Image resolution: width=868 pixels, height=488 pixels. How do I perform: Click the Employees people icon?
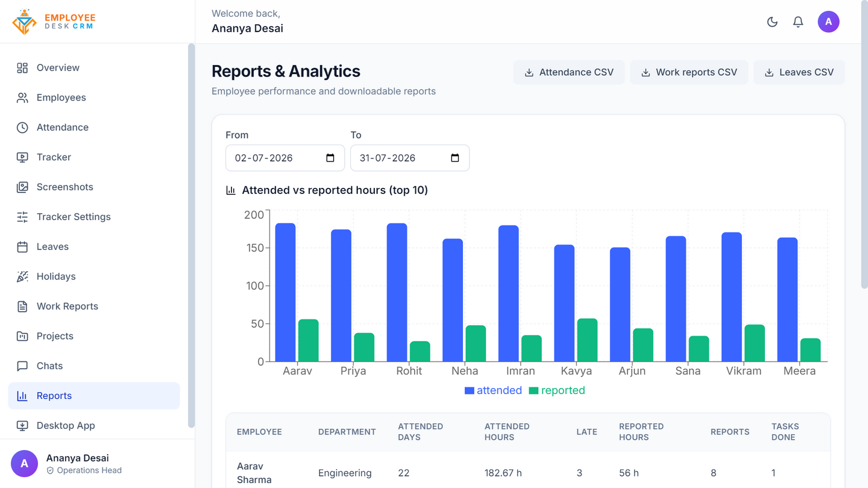point(22,98)
